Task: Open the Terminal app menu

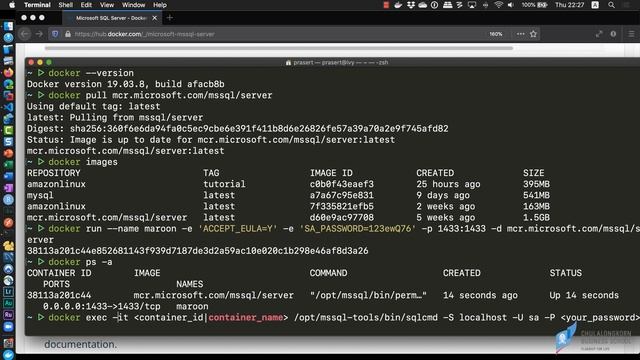Action: coord(37,5)
